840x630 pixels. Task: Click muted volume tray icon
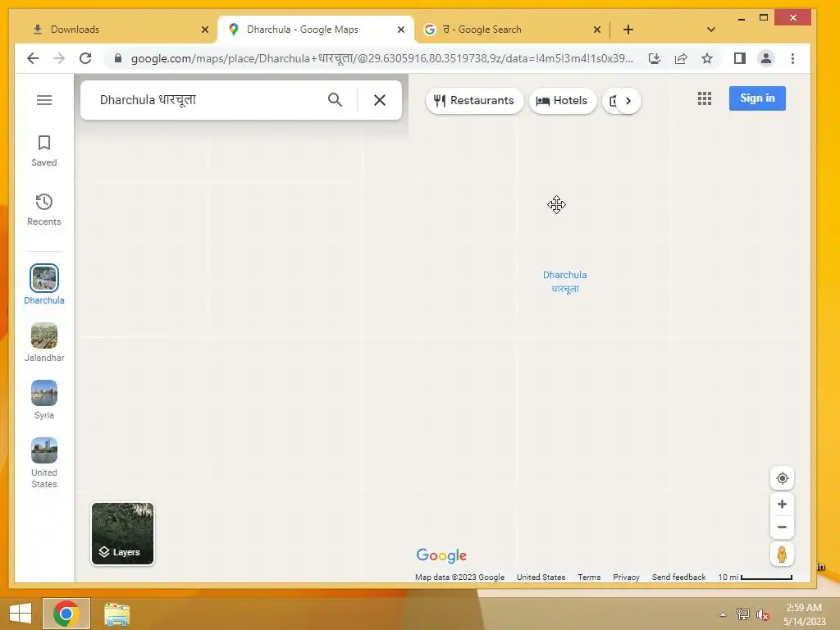pyautogui.click(x=762, y=614)
